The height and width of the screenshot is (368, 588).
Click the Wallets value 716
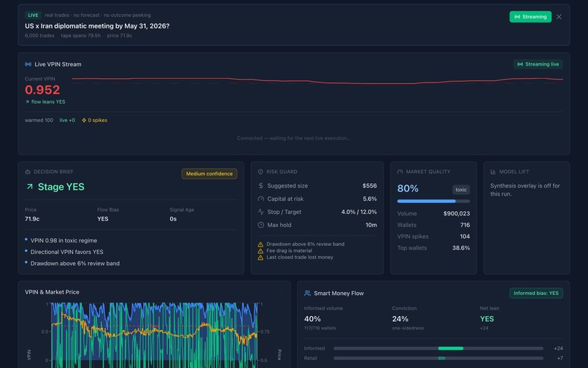465,225
